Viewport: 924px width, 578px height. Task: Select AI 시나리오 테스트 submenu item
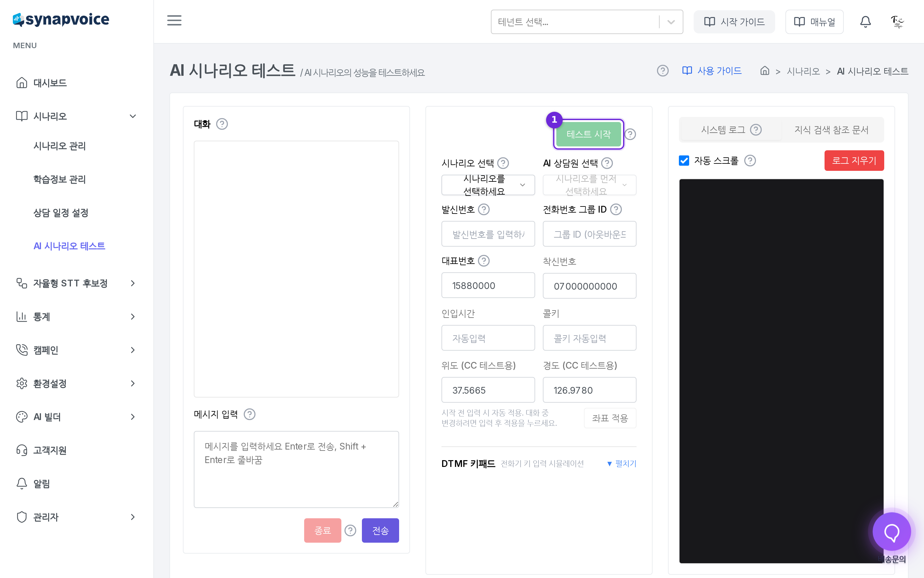pyautogui.click(x=69, y=246)
